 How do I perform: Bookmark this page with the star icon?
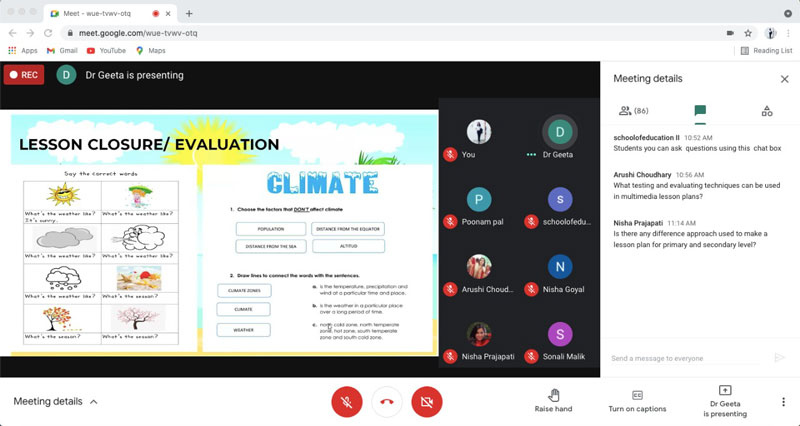747,32
